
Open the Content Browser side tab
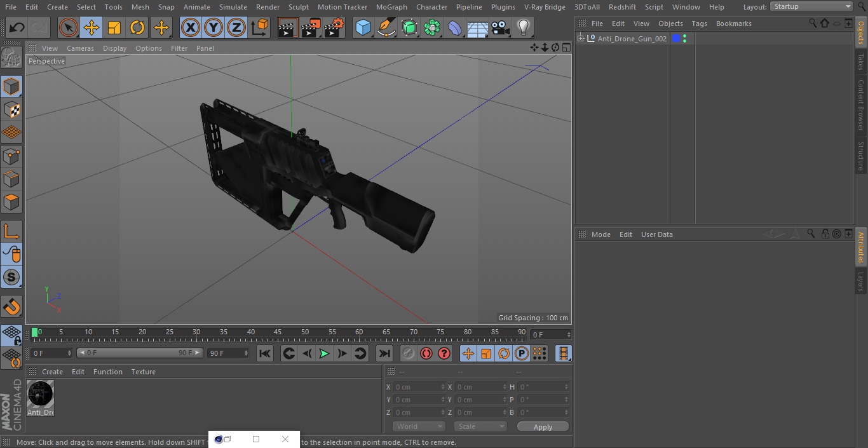pos(861,104)
